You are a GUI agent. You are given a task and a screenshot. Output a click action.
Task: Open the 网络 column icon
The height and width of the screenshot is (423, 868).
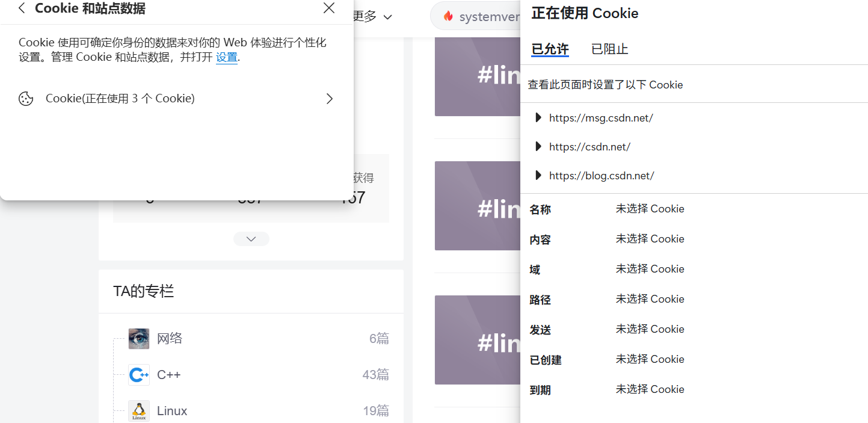click(139, 339)
